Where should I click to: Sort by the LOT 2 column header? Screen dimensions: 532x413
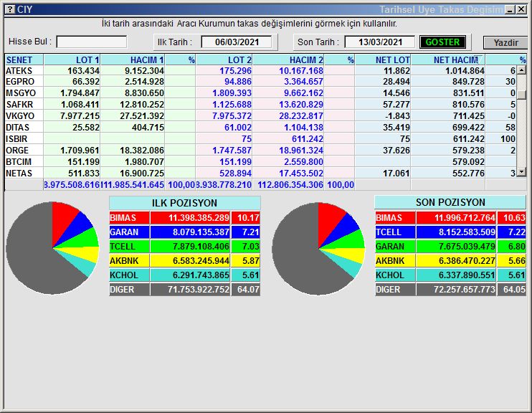pyautogui.click(x=224, y=60)
